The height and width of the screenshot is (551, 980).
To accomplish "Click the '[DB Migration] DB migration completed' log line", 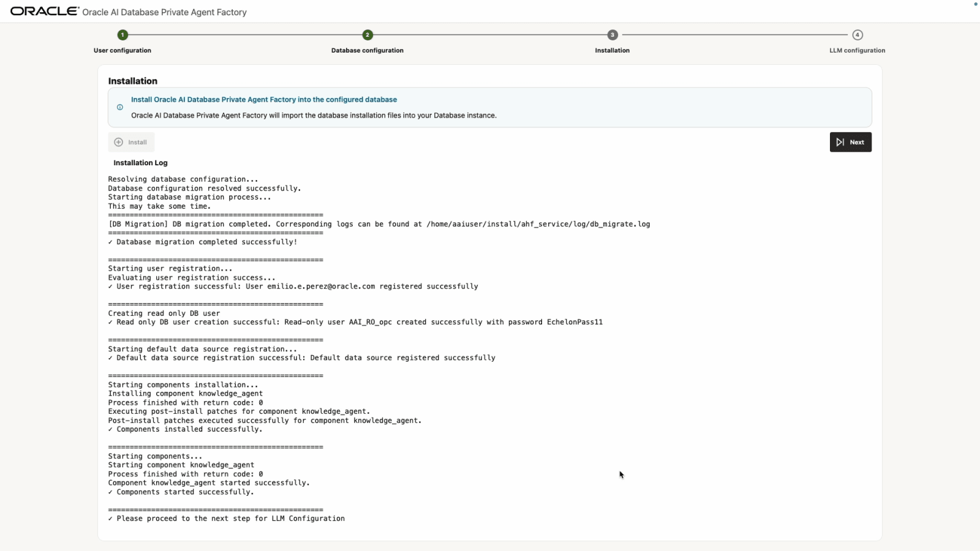I will tap(379, 224).
